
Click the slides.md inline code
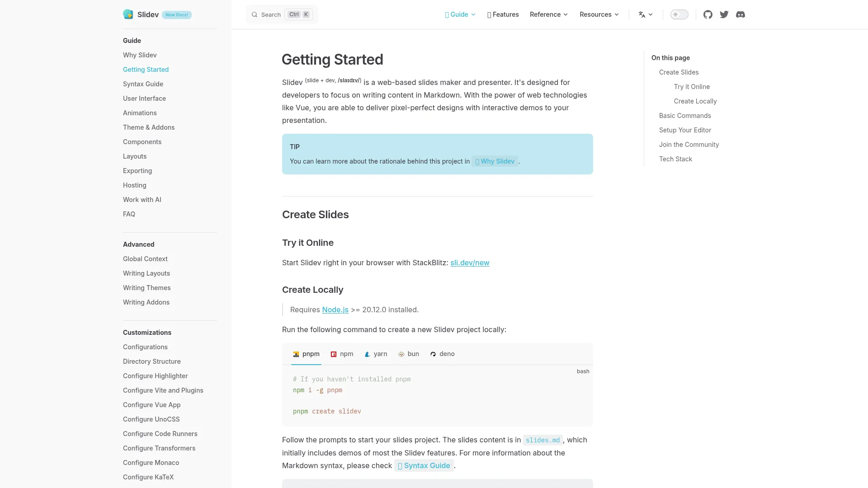[542, 440]
